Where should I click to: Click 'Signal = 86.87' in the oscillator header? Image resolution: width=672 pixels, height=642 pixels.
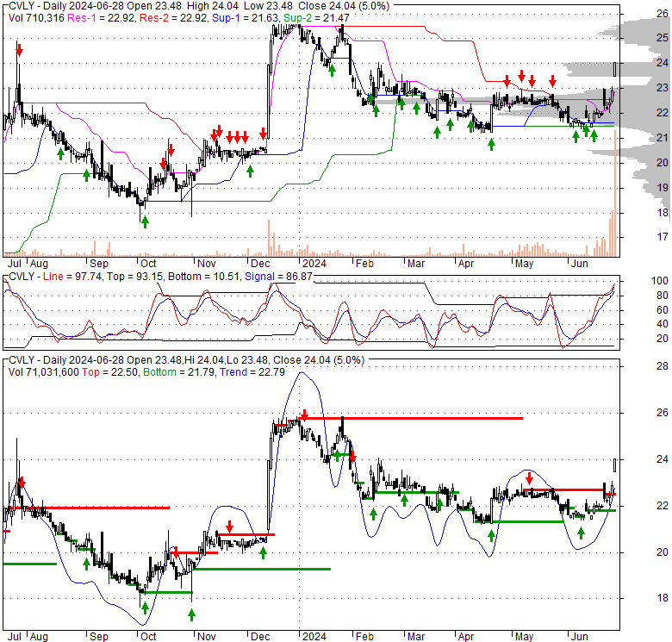pyautogui.click(x=278, y=277)
